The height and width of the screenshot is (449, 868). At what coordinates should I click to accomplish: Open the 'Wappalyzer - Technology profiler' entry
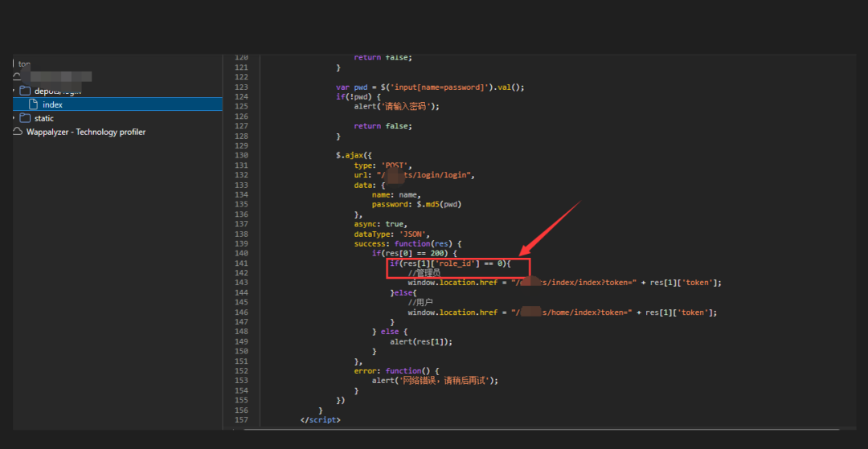point(86,133)
